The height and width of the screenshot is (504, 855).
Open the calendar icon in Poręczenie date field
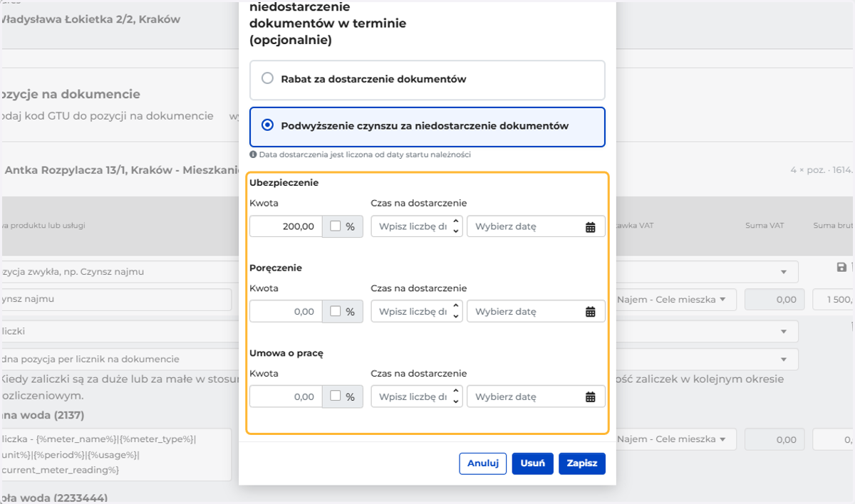(x=590, y=312)
